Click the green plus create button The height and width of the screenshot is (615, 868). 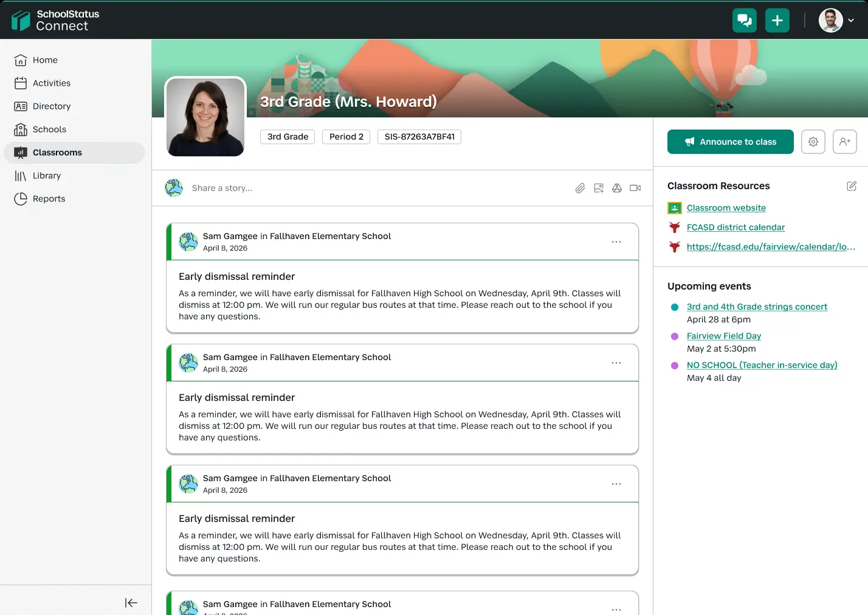pos(777,20)
